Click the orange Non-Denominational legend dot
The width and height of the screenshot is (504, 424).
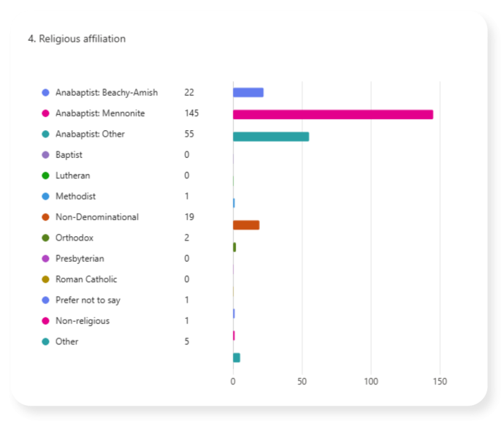[x=45, y=217]
